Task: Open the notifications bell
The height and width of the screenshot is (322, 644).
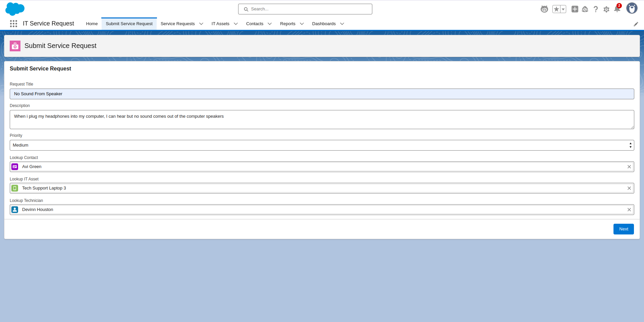Action: click(617, 9)
